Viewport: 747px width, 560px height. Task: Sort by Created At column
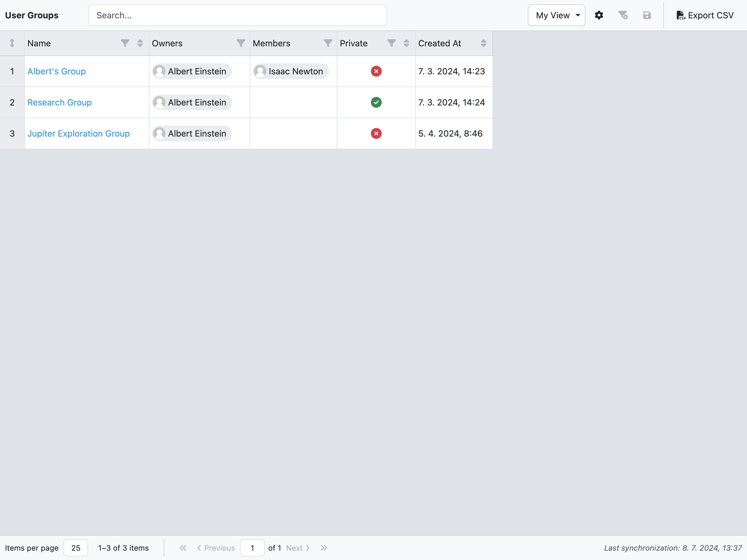[484, 43]
